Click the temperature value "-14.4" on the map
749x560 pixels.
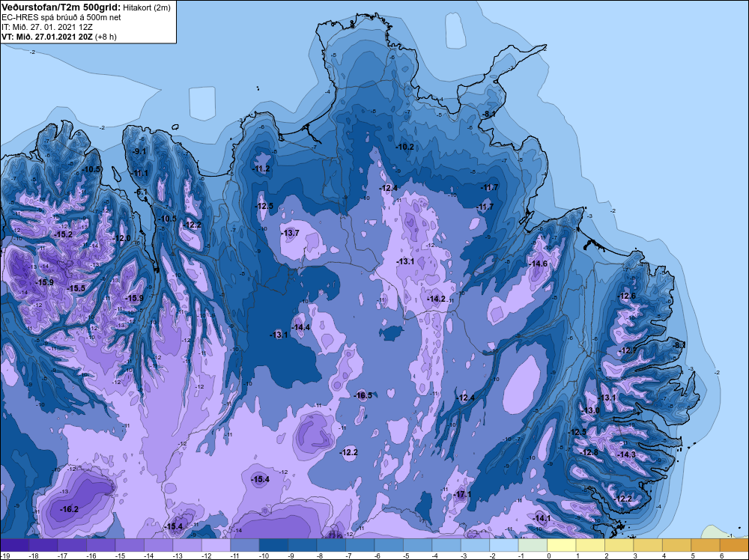click(301, 327)
